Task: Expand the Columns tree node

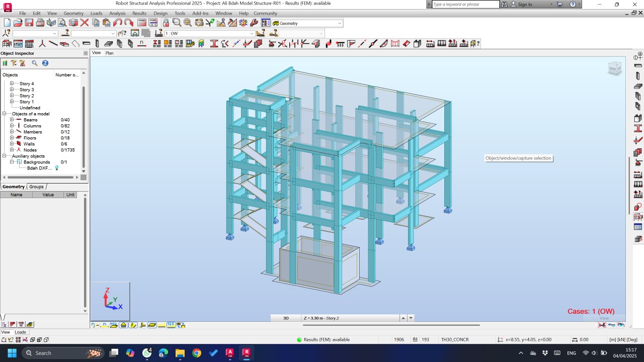Action: tap(12, 126)
